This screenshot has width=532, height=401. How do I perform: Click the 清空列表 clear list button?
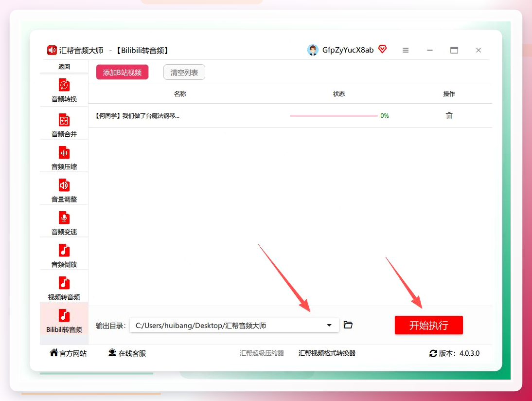[x=184, y=73]
